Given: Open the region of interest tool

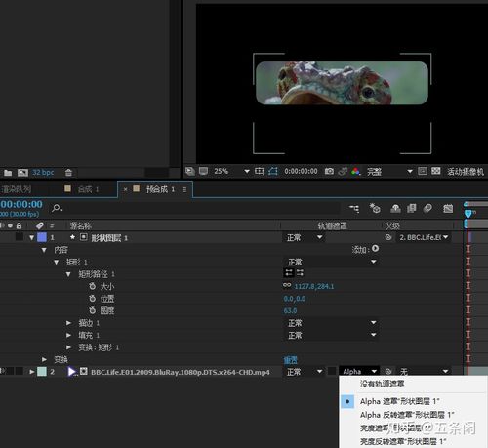Looking at the screenshot, I should click(x=260, y=171).
